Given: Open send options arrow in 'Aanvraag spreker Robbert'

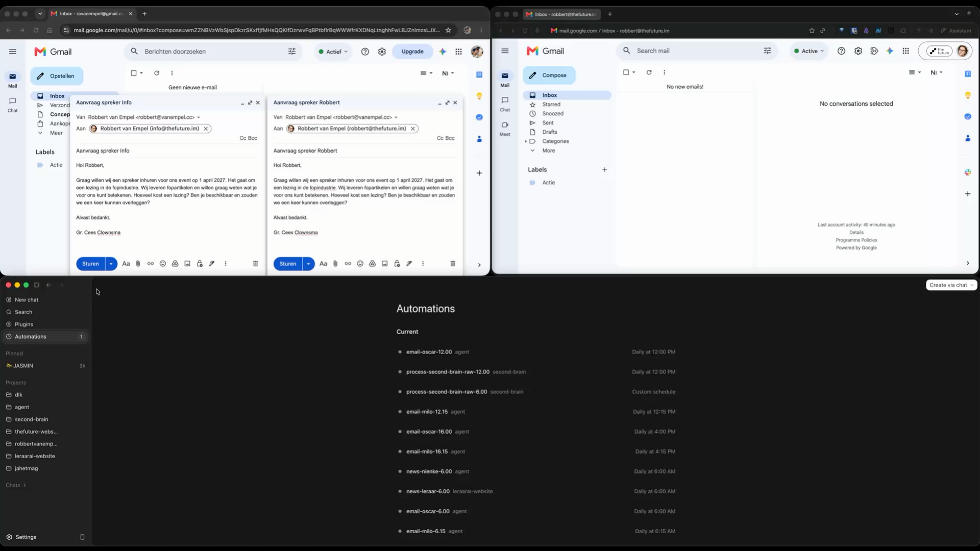Looking at the screenshot, I should [308, 264].
